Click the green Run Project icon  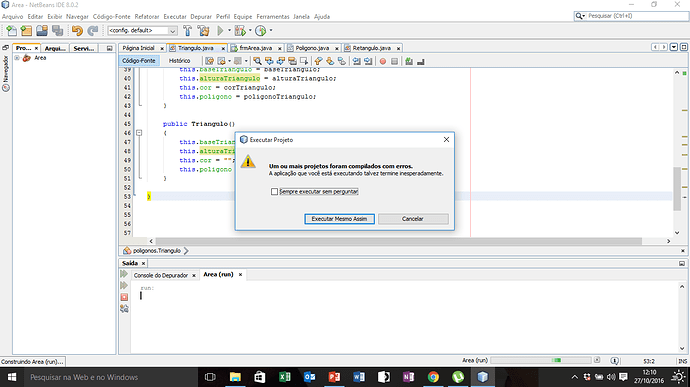click(220, 31)
